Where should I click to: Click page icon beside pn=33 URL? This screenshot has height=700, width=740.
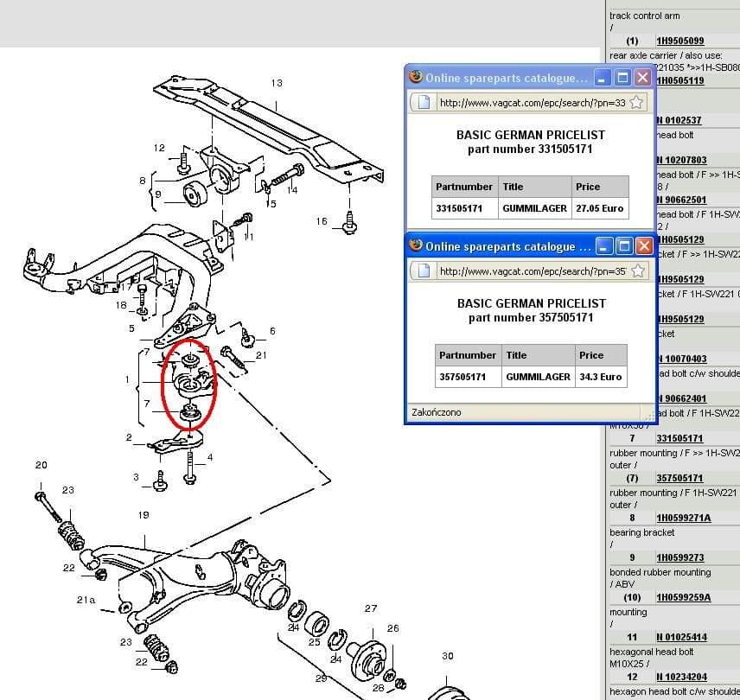(x=423, y=103)
